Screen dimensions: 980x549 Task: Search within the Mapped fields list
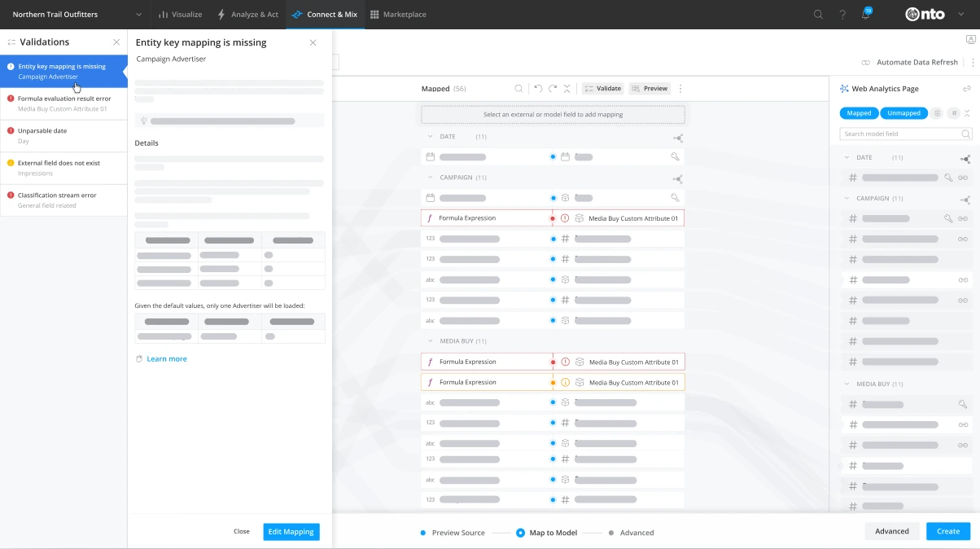[518, 89]
